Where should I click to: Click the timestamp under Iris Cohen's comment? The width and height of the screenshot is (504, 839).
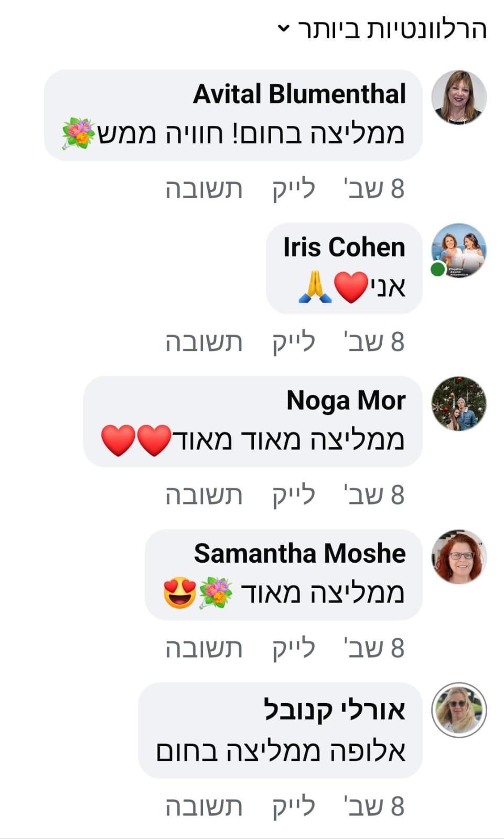pyautogui.click(x=374, y=342)
